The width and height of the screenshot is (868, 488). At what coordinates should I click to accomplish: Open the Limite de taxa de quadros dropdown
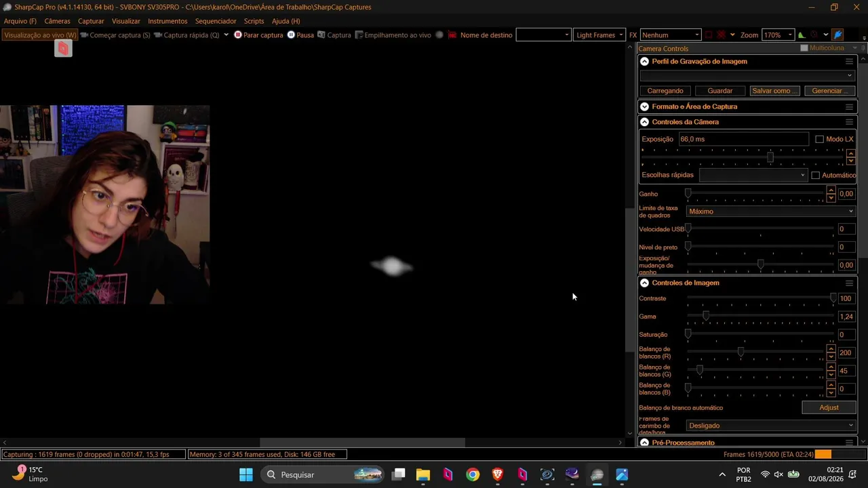pyautogui.click(x=771, y=211)
